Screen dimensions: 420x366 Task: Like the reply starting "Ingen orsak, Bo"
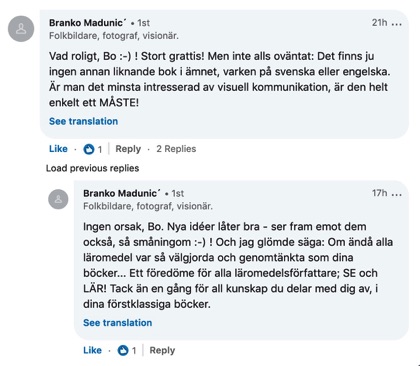(x=92, y=350)
